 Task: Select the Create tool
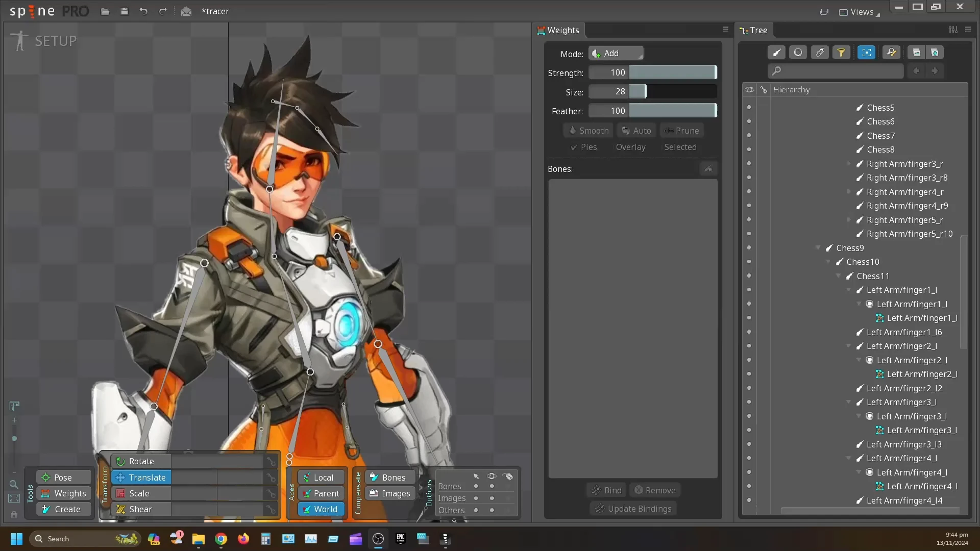(x=63, y=509)
